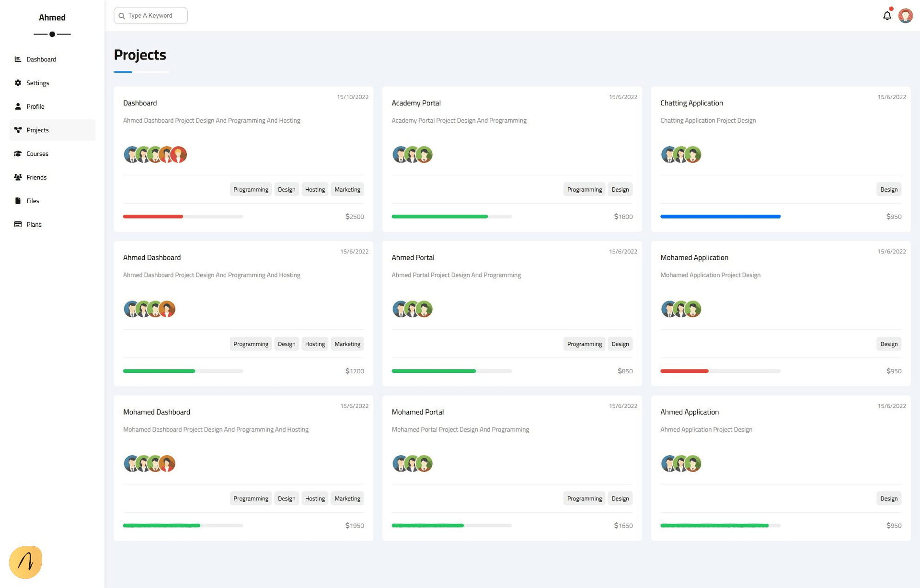Image resolution: width=920 pixels, height=588 pixels.
Task: Navigate to Friends in the sidebar
Action: [52, 177]
